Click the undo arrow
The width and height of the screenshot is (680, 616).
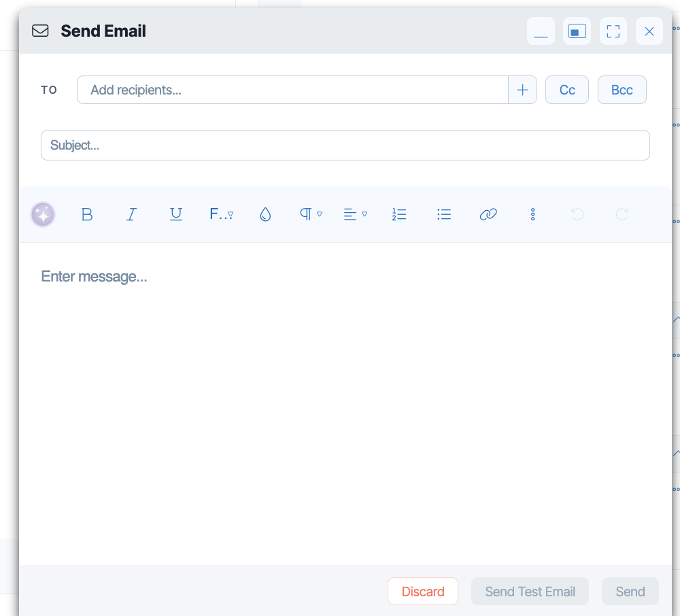pyautogui.click(x=577, y=214)
